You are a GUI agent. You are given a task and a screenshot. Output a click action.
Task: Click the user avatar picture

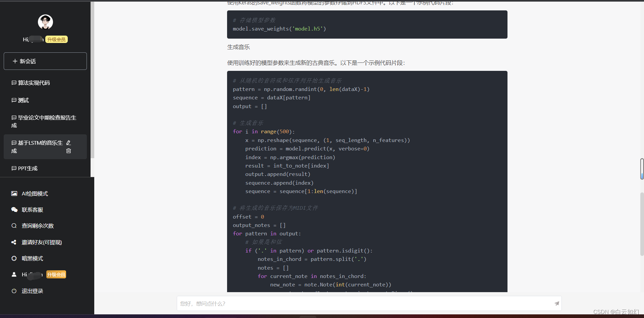(45, 22)
